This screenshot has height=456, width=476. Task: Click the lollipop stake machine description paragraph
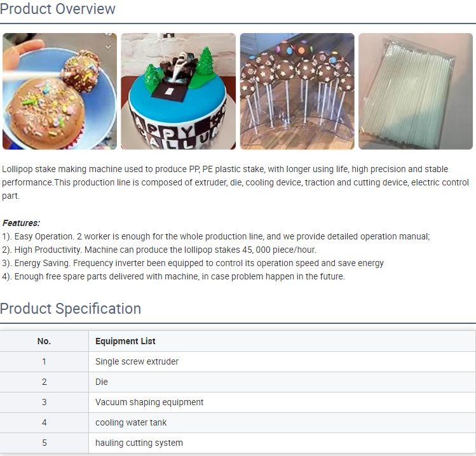[236, 182]
